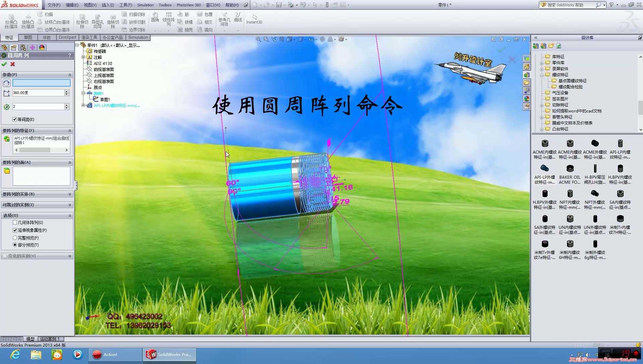Switch to the 草图 sketch tab

tap(28, 37)
